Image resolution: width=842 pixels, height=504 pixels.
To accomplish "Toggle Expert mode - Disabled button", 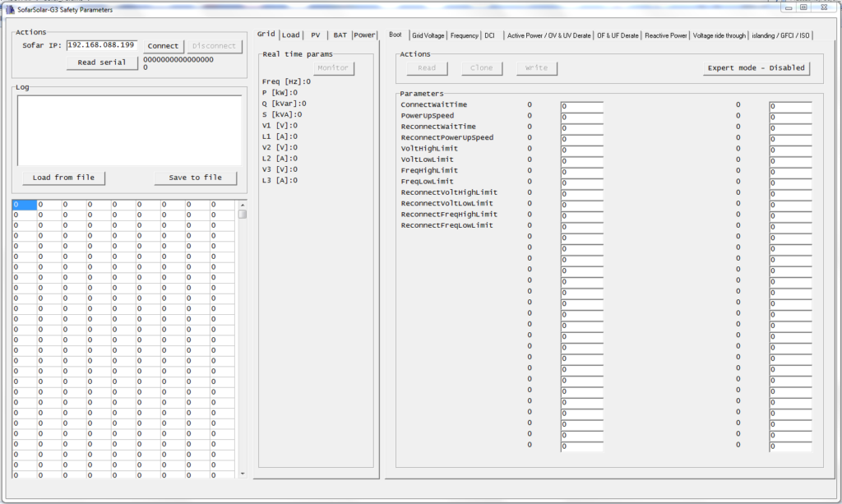I will 756,68.
